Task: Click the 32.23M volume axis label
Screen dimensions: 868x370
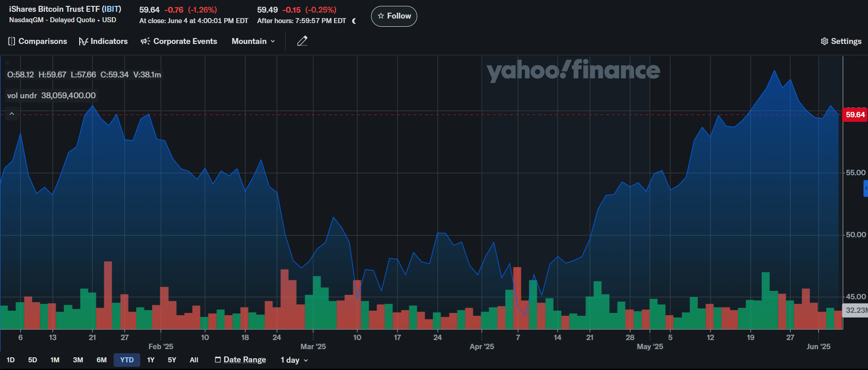Action: pos(855,310)
